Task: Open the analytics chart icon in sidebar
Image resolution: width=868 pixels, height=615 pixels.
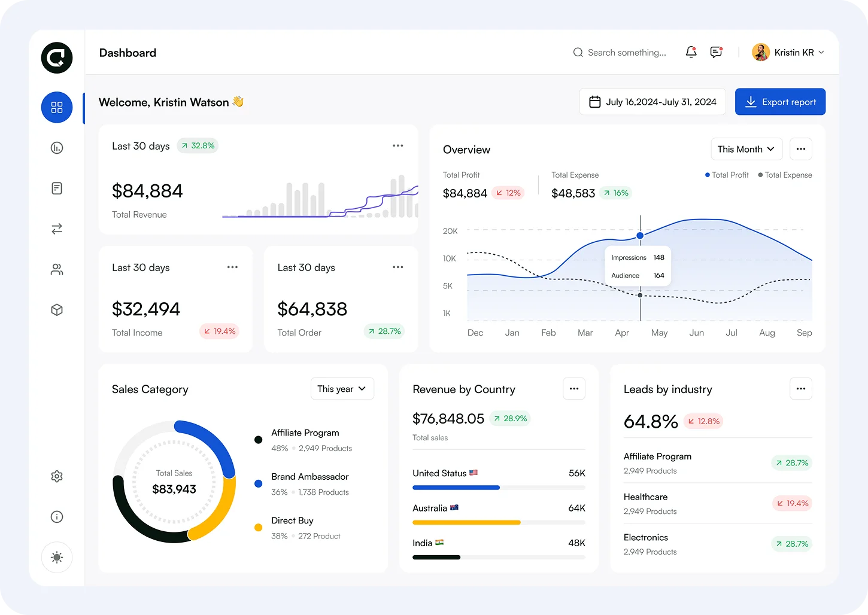Action: [57, 148]
